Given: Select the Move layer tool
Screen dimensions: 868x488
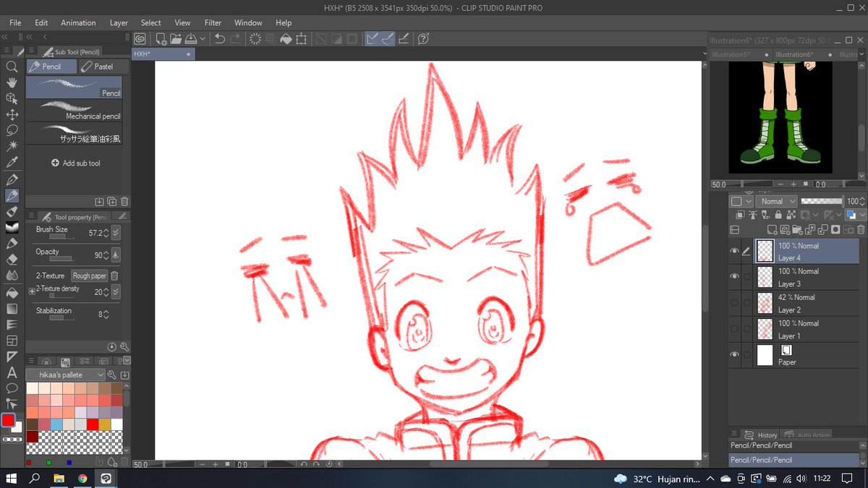Looking at the screenshot, I should [12, 114].
